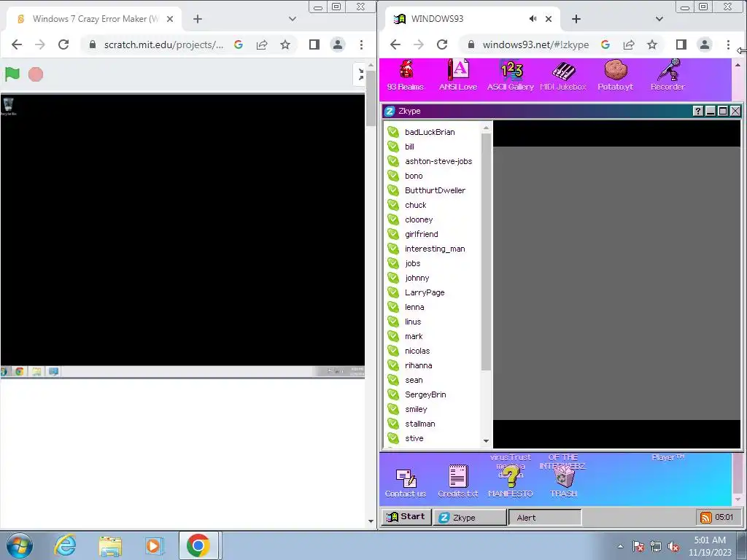This screenshot has height=560, width=747.
Task: Mute the WINDOWS93 tab audio icon
Action: [533, 18]
